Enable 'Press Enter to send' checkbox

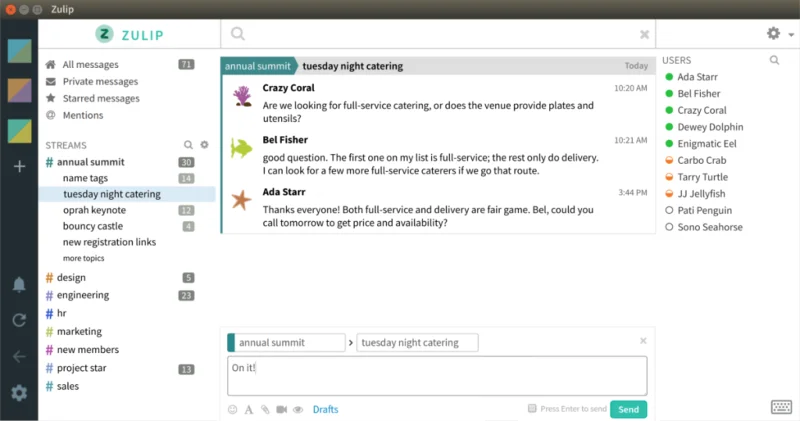coord(532,408)
